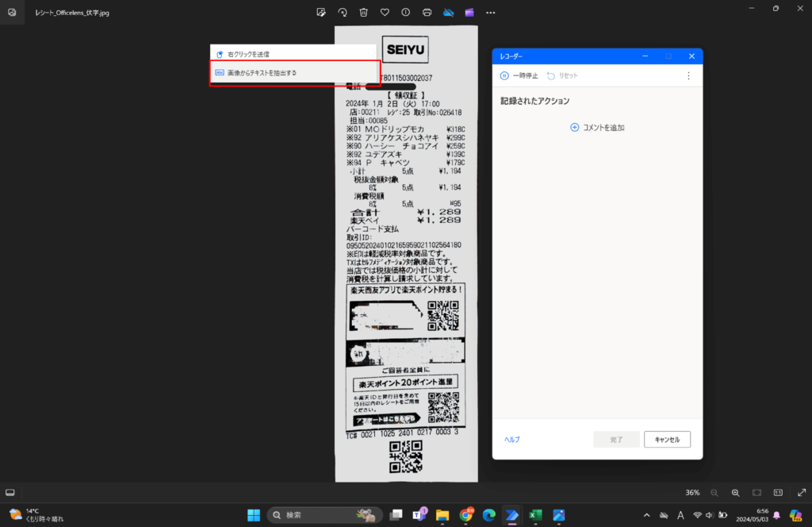This screenshot has height=527, width=812.
Task: Enter full screen view in Photos
Action: pos(802,493)
